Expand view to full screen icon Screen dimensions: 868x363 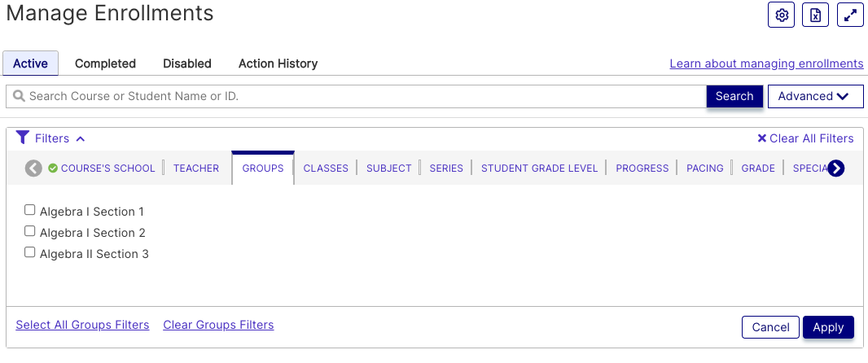[850, 15]
